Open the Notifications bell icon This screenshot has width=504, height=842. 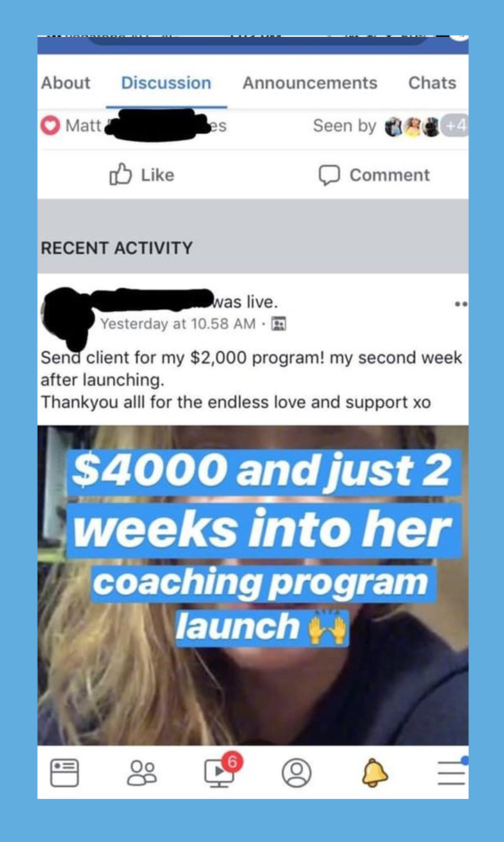[375, 773]
